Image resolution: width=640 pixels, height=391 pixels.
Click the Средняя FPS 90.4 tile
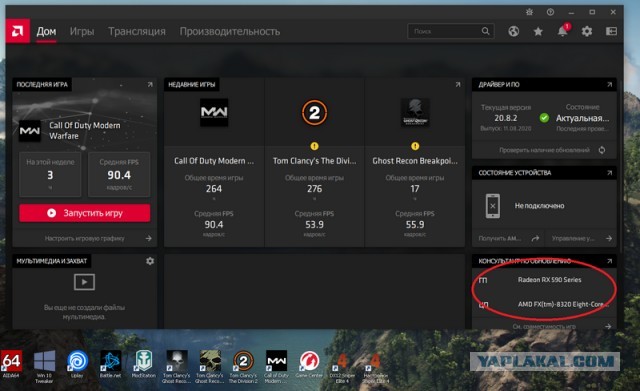coord(119,175)
